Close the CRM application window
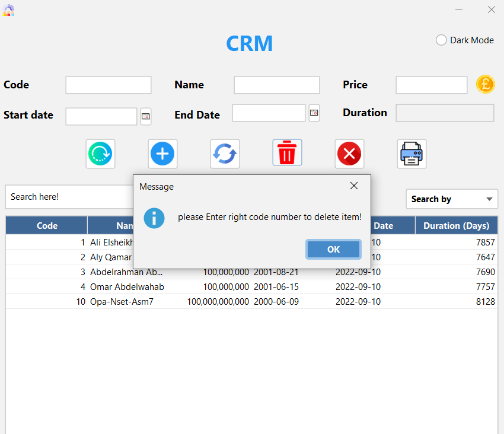504x434 pixels. click(x=491, y=9)
